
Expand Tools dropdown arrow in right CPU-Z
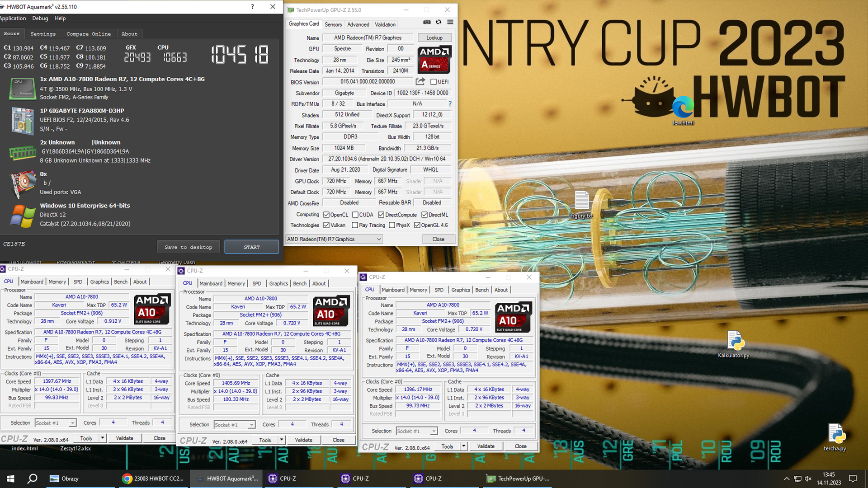pos(463,446)
